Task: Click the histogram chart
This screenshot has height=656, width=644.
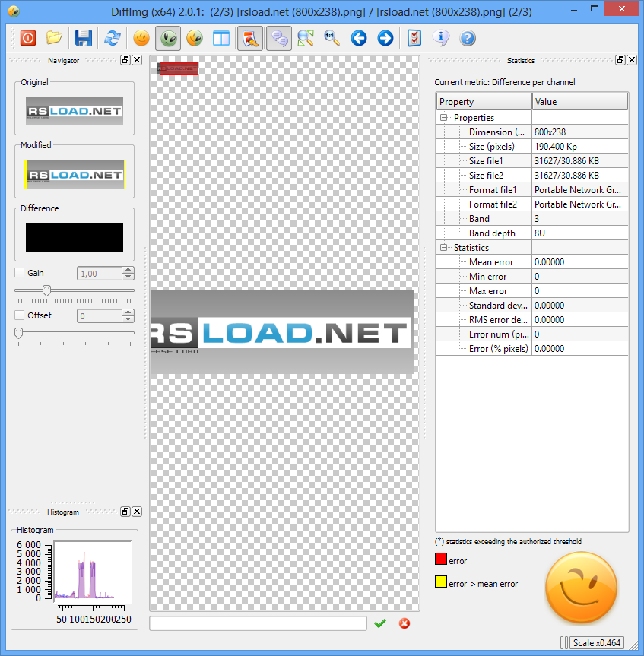Action: [93, 570]
